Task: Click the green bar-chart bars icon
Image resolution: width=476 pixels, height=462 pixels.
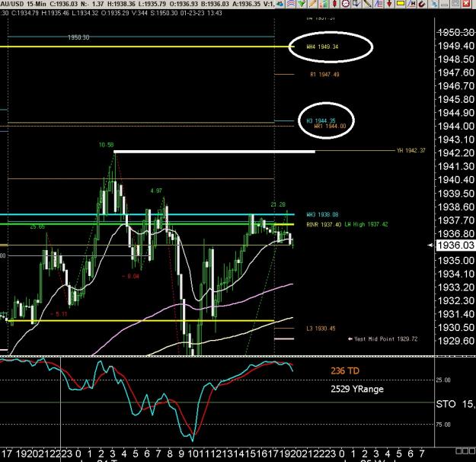Action: point(324,4)
